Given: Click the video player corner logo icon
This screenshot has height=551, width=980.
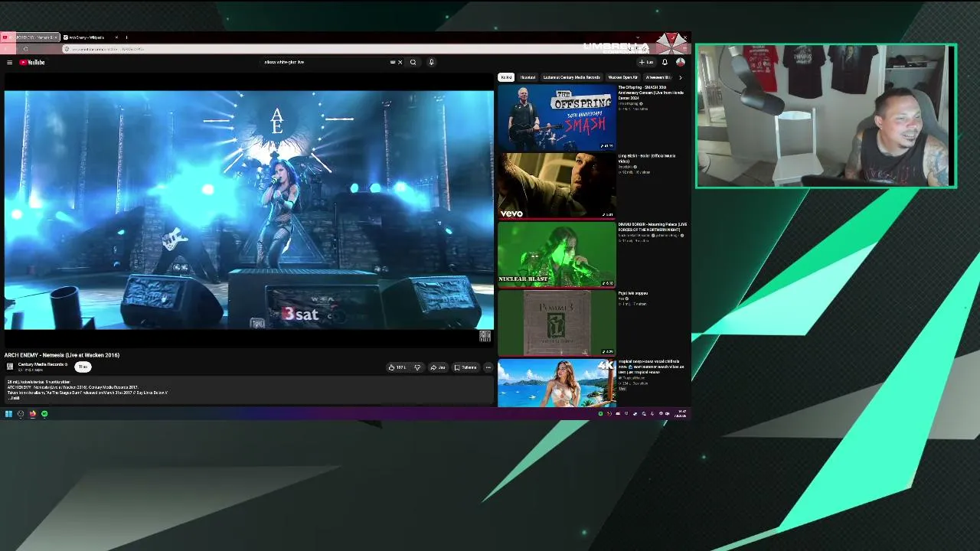Looking at the screenshot, I should [485, 336].
